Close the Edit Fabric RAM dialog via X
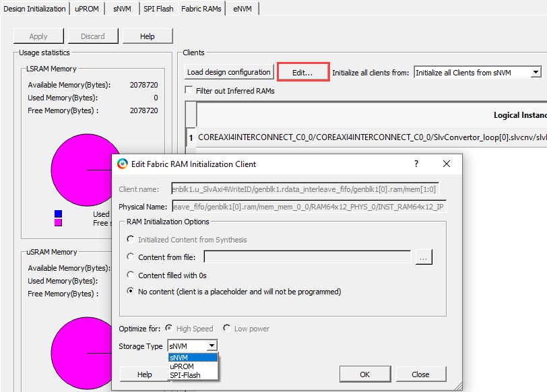This screenshot has height=392, width=547. coord(447,164)
